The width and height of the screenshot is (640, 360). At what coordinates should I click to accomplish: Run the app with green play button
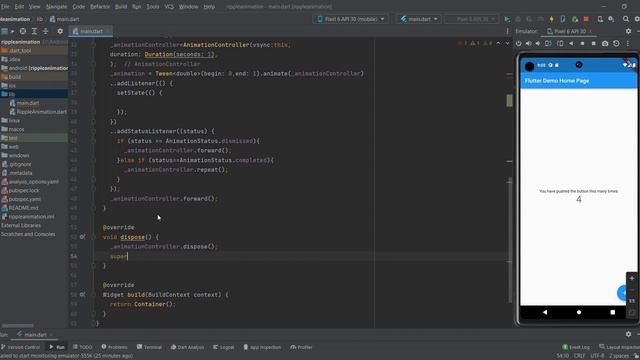pyautogui.click(x=507, y=19)
